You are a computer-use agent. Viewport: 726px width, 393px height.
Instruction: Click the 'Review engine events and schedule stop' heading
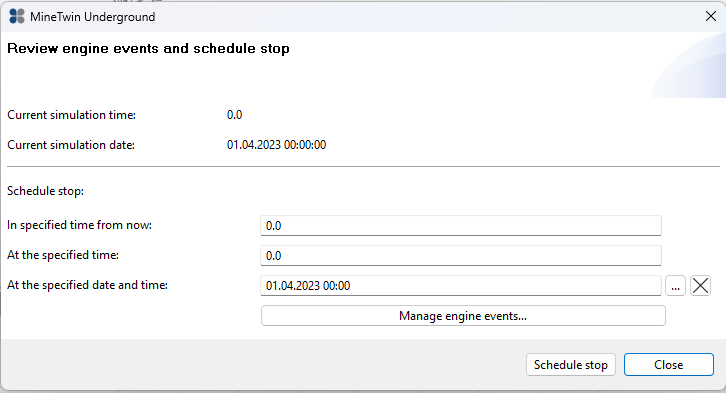pos(148,49)
